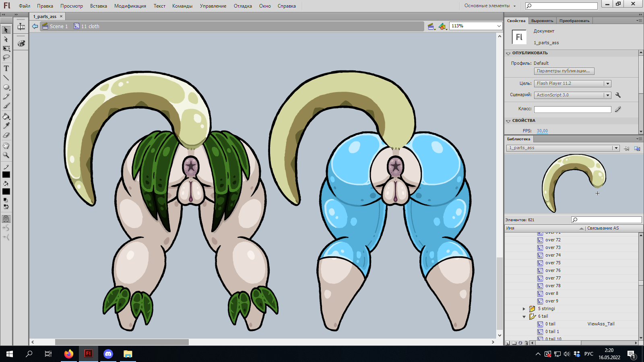Click the library tail preview thumbnail
The image size is (644, 362).
pos(574,183)
